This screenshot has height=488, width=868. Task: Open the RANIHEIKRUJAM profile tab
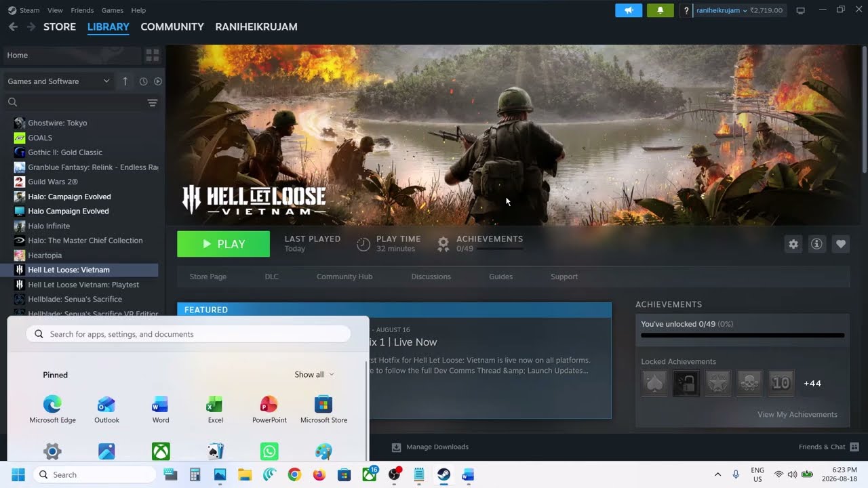(x=256, y=26)
